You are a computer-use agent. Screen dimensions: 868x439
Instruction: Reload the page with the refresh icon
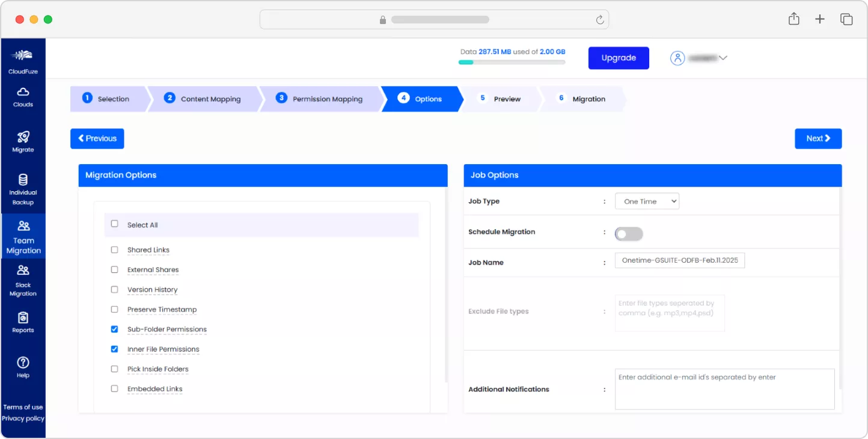click(x=599, y=20)
